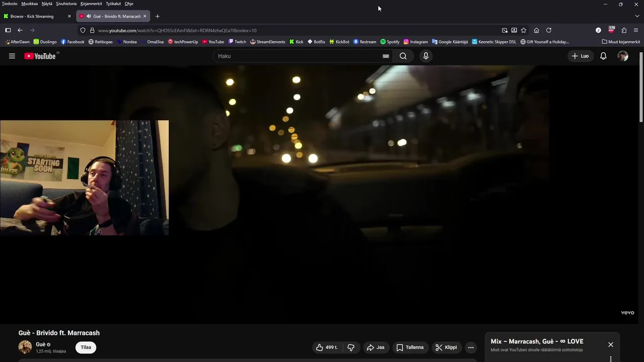Go back to previous page

(x=20, y=30)
